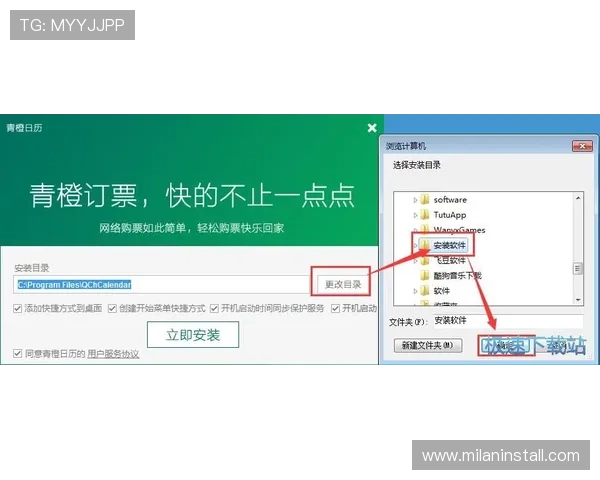Click the folder tree scrollbar thumb
This screenshot has height=480, width=600.
pos(578,268)
